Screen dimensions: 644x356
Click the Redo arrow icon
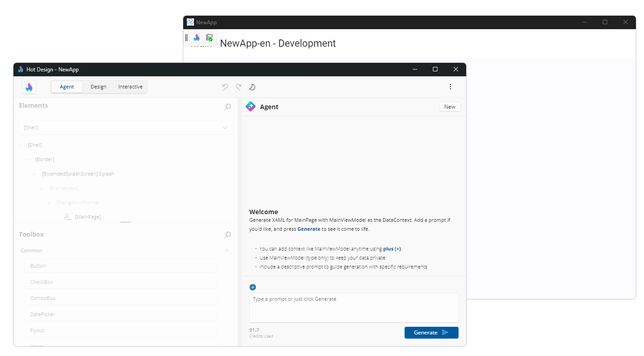(x=238, y=87)
